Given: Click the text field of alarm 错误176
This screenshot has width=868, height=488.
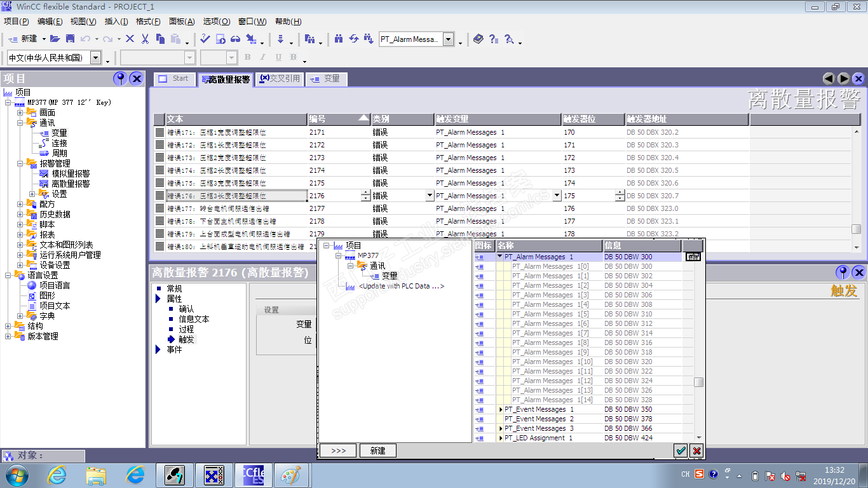Looking at the screenshot, I should (x=237, y=196).
